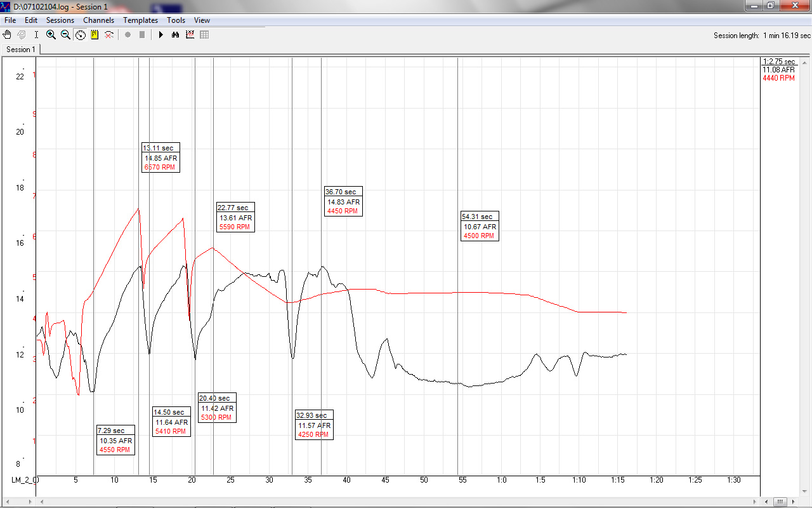Open the yellow notes icon
Screen dimensions: 812x508
pyautogui.click(x=95, y=35)
